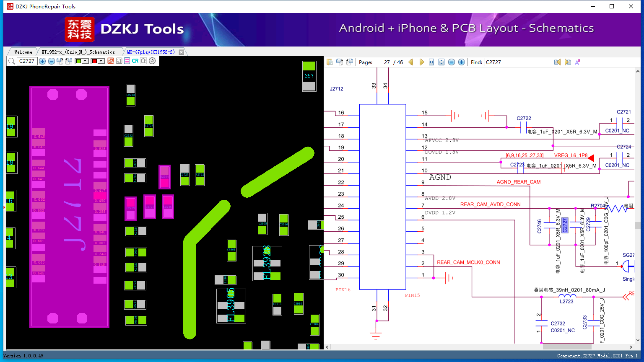
Task: Click the circular reset view icon
Action: tap(152, 61)
